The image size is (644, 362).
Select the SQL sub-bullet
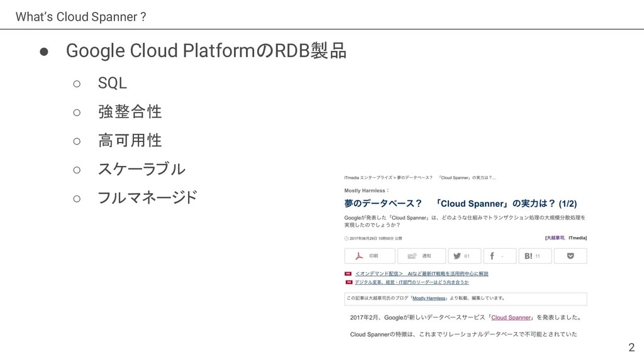(112, 84)
